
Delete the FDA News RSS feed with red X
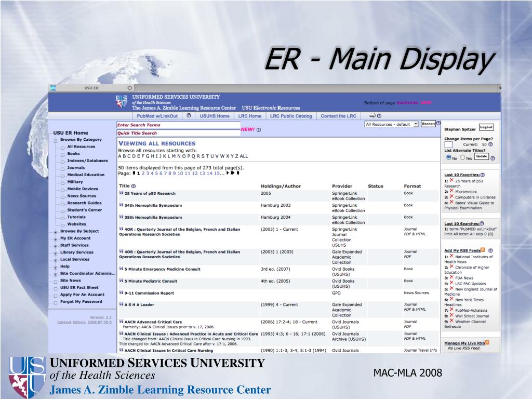[x=451, y=277]
